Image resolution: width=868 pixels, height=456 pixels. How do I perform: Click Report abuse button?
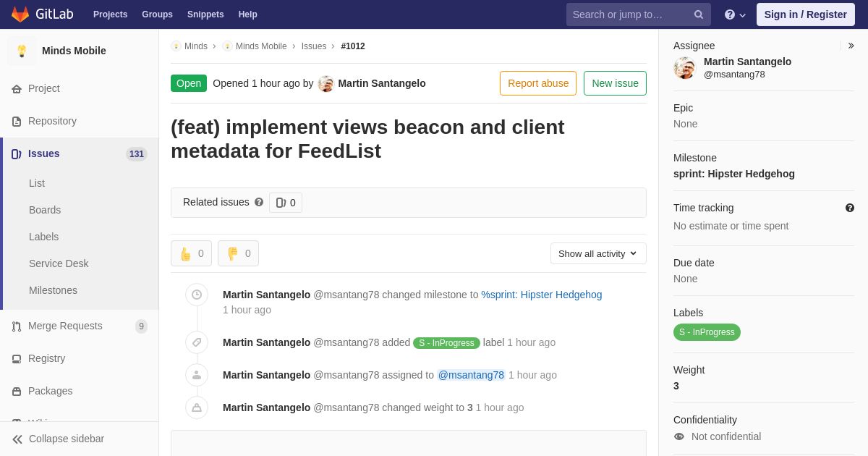click(x=538, y=83)
